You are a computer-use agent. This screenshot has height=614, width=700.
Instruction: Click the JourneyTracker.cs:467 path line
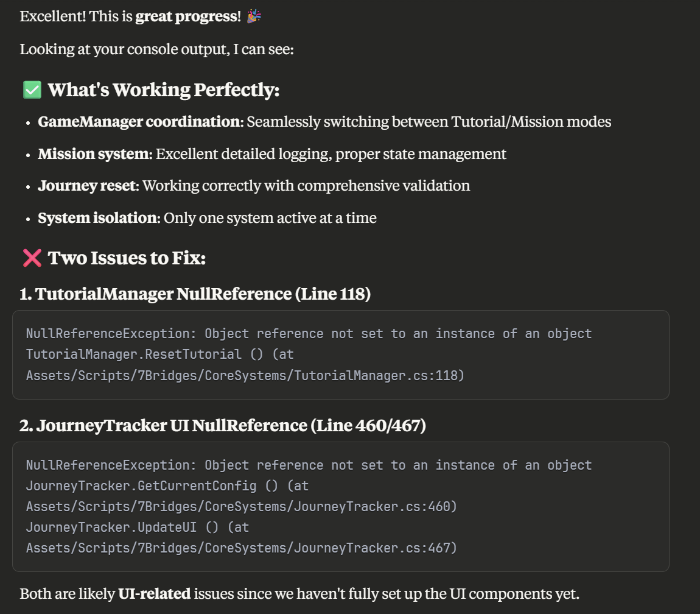click(242, 548)
